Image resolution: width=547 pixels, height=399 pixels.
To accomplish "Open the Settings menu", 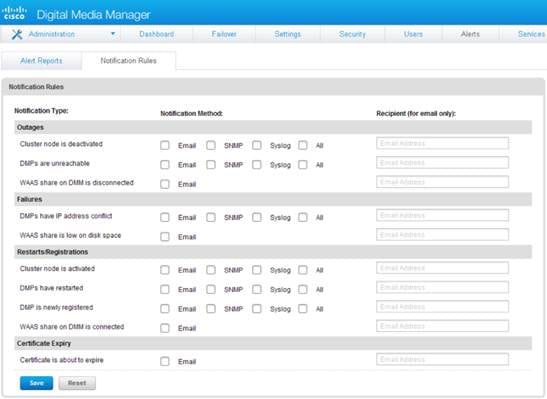I will click(287, 34).
